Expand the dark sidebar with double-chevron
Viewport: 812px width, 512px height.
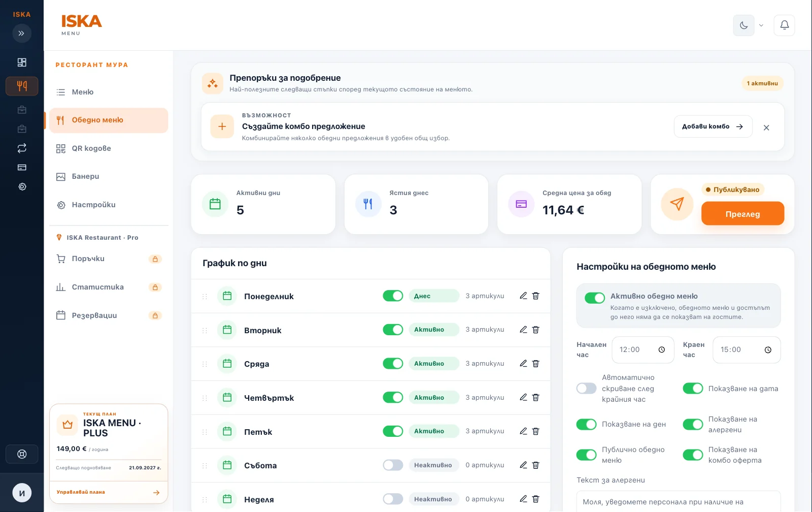22,34
